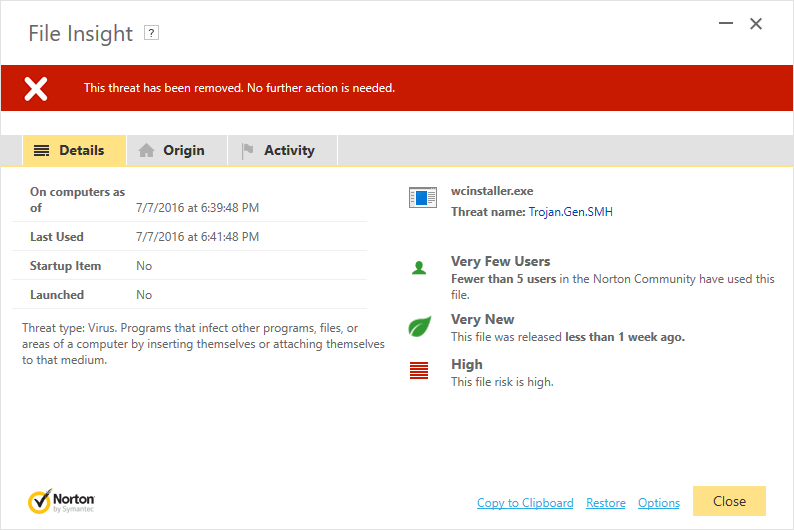Click the green leaf Very New icon
This screenshot has height=530, width=794.
(420, 326)
